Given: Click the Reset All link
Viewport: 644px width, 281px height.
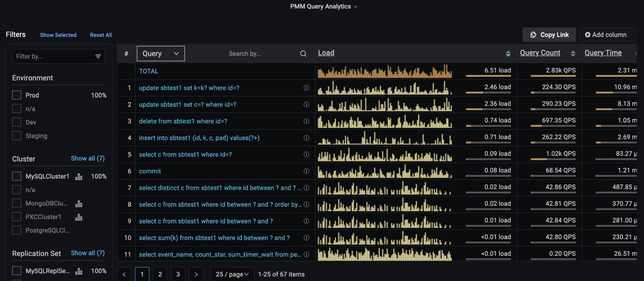Looking at the screenshot, I should pyautogui.click(x=101, y=35).
